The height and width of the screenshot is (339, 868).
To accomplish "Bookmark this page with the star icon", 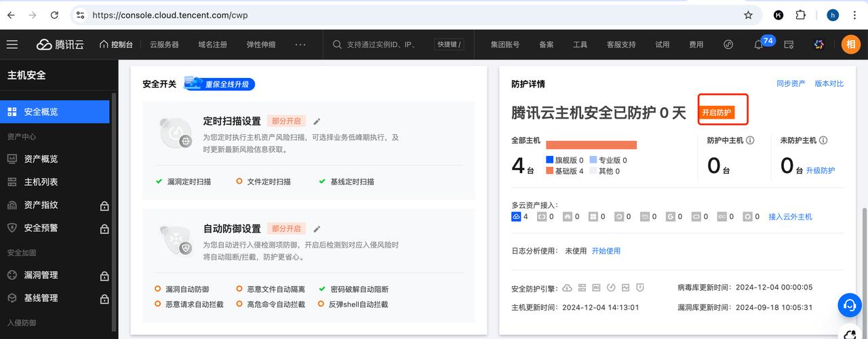I will coord(748,15).
